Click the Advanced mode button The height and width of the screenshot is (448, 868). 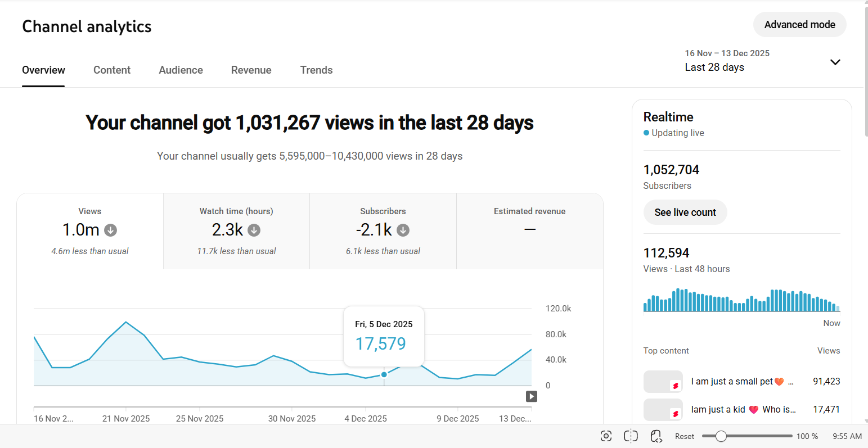(799, 25)
